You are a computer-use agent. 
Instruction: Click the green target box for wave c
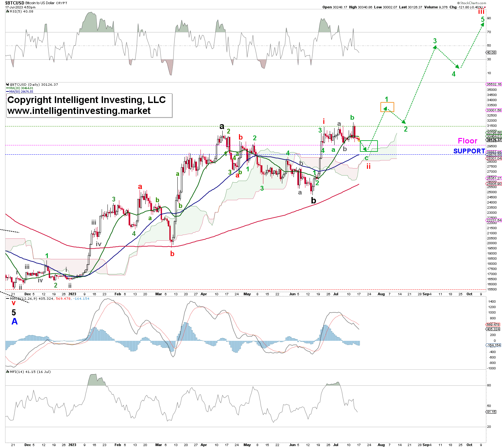(369, 146)
